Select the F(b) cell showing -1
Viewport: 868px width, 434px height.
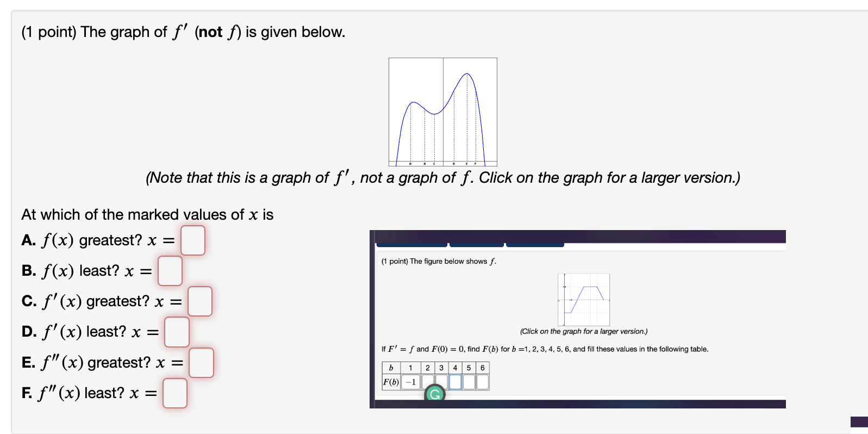coord(410,381)
